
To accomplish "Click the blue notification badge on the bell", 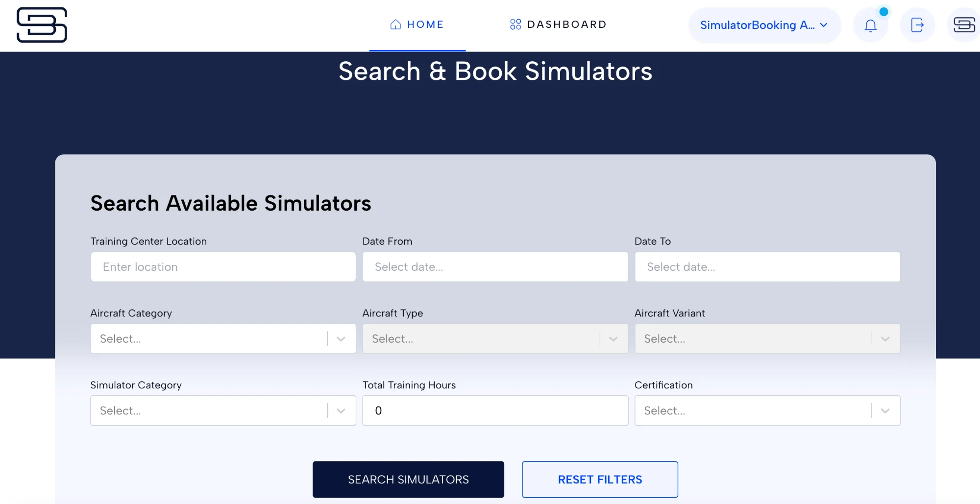I will [883, 12].
